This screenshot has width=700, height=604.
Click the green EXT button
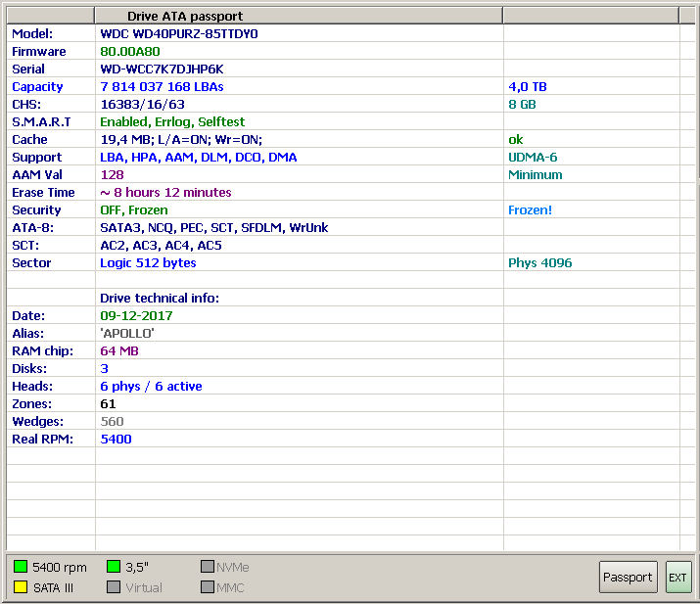[x=678, y=578]
